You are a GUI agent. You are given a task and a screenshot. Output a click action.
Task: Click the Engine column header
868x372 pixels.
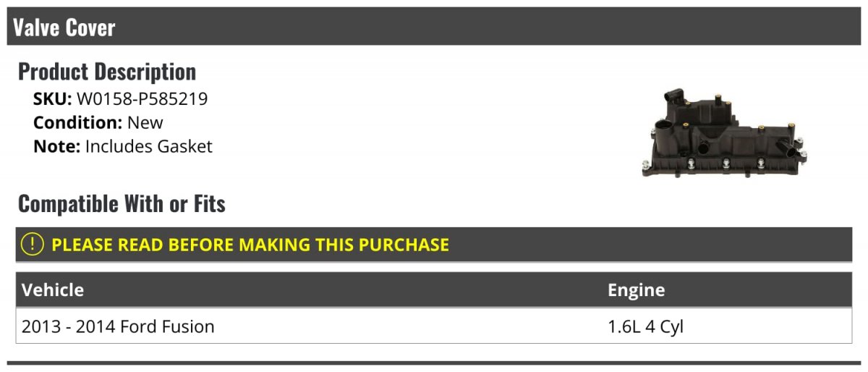[x=637, y=290]
